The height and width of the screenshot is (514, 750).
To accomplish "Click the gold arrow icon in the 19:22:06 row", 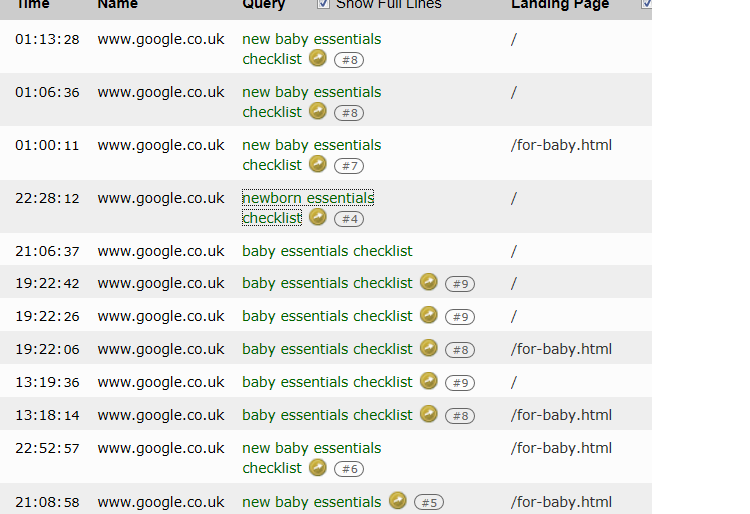I will (429, 348).
